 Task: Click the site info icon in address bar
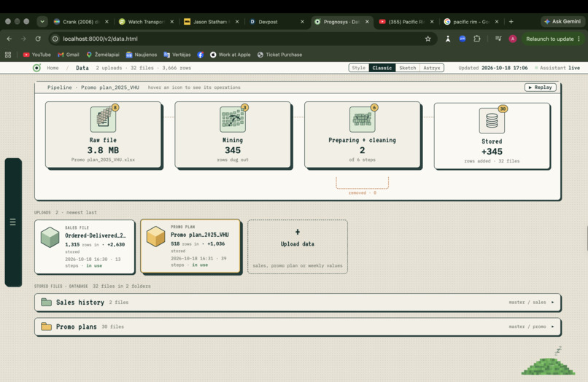(x=55, y=39)
